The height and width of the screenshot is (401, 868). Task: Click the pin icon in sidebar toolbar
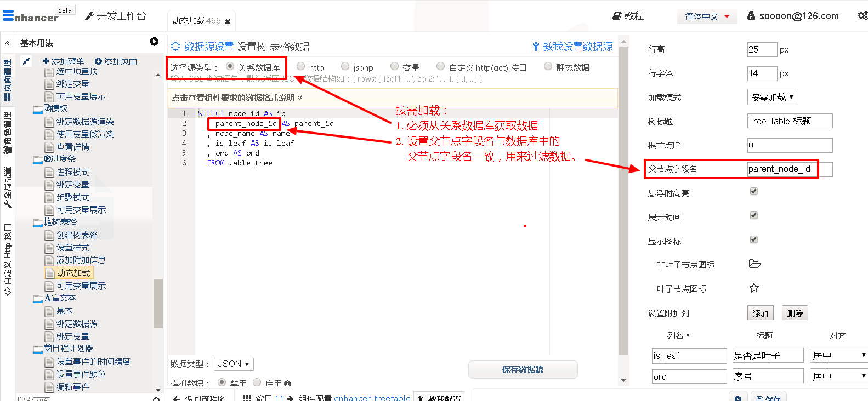pyautogui.click(x=26, y=61)
